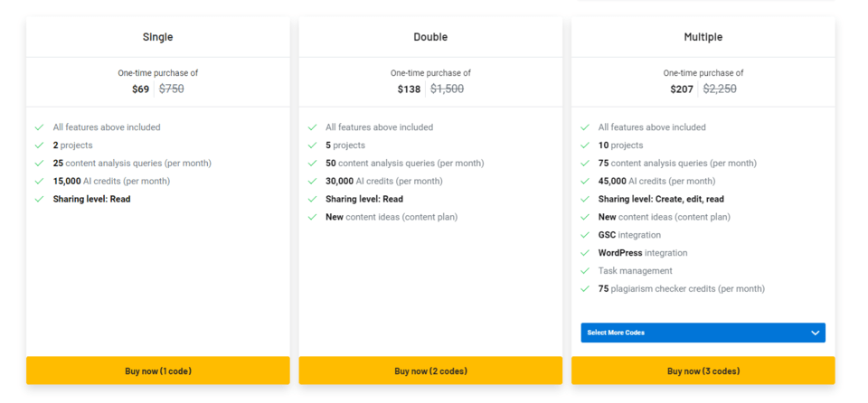Click Buy now (1 code) button
This screenshot has height=403, width=868.
[x=157, y=370]
